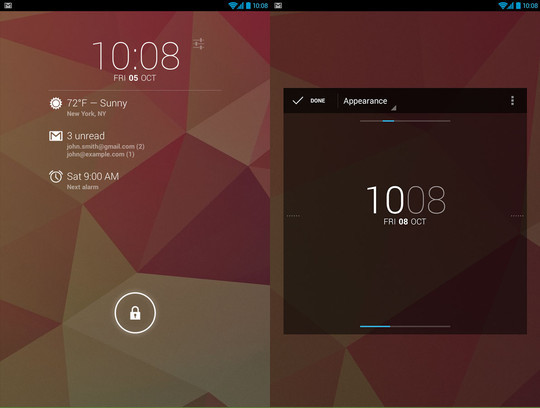540x408 pixels.
Task: Open the Gmail envelope icon
Action: tap(55, 136)
